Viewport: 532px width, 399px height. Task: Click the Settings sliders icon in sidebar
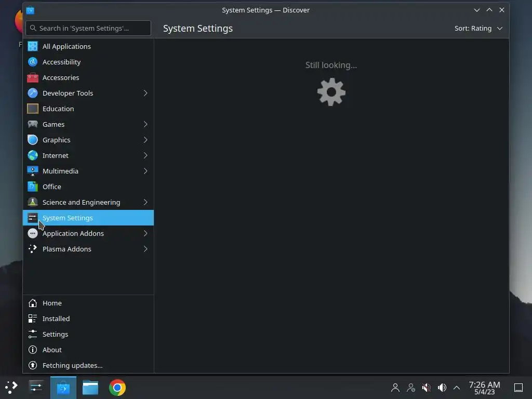(33, 334)
